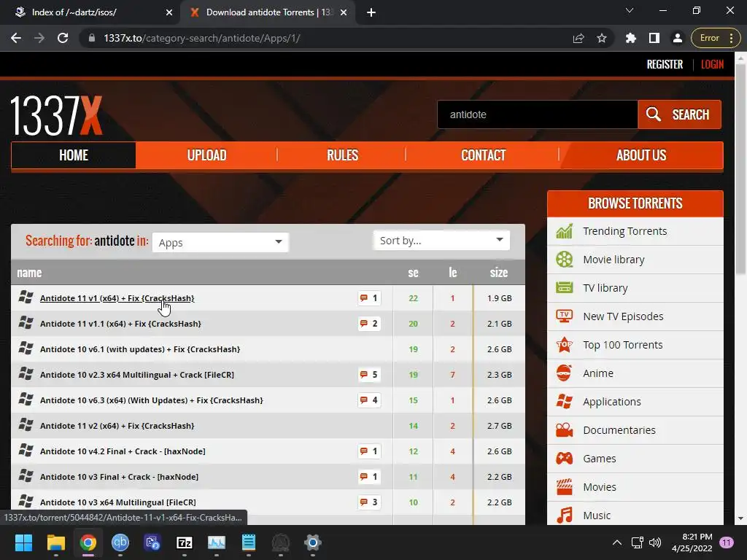Open Antidote 11 v1.1 (x64) + Fix torrent
The image size is (747, 560).
[120, 324]
